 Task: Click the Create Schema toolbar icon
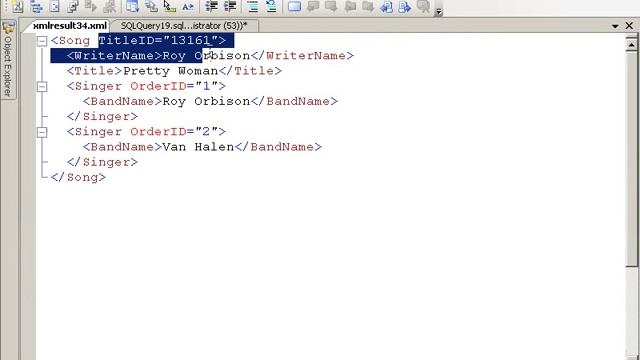pyautogui.click(x=17, y=6)
